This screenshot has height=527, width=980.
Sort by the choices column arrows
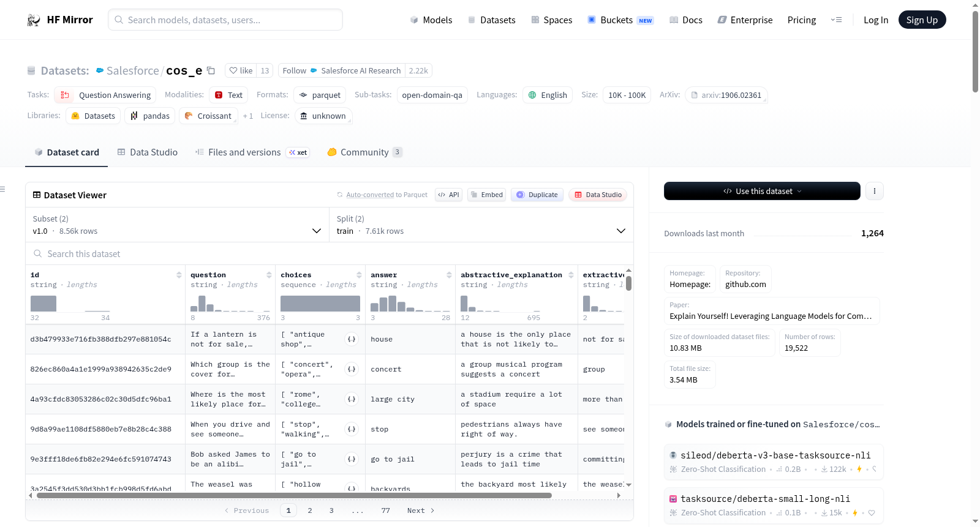pyautogui.click(x=359, y=275)
